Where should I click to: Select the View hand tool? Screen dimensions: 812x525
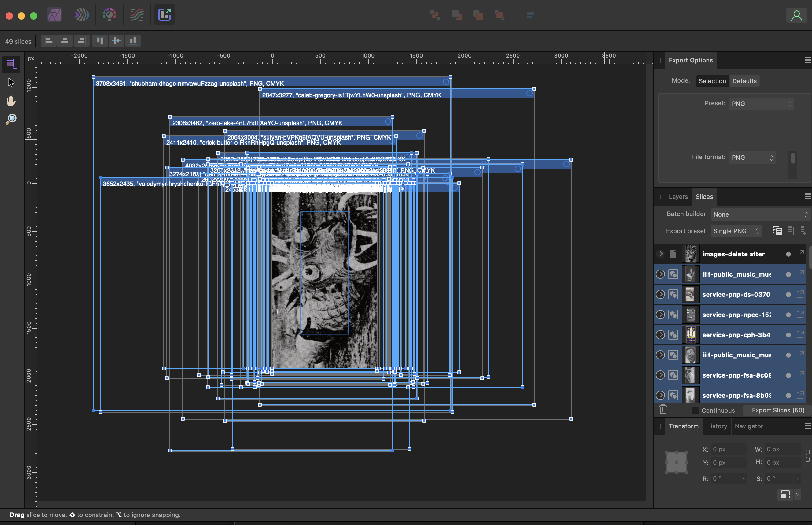point(11,101)
